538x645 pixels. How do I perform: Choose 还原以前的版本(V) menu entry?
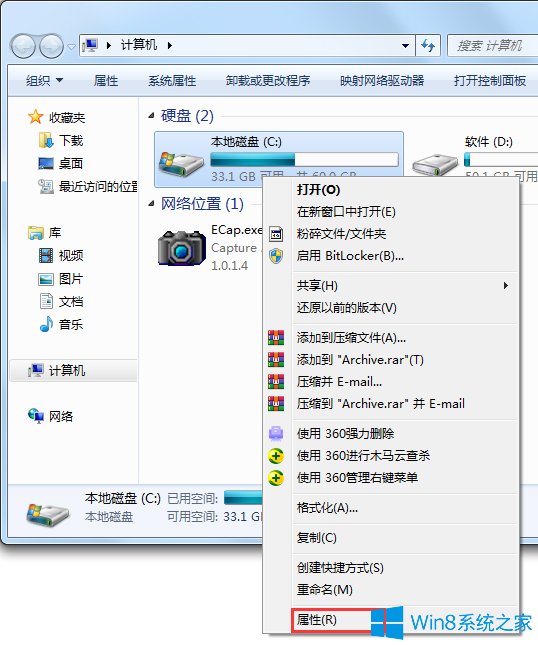[x=391, y=308]
